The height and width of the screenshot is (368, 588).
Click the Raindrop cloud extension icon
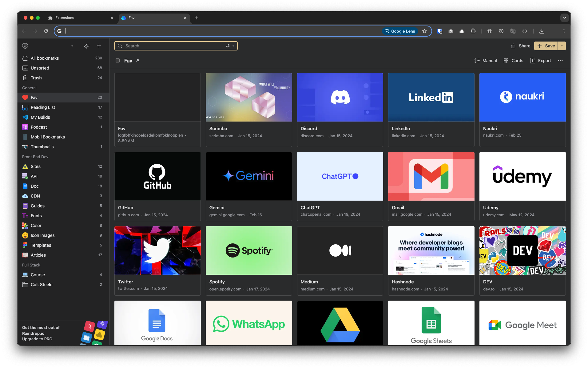point(462,31)
